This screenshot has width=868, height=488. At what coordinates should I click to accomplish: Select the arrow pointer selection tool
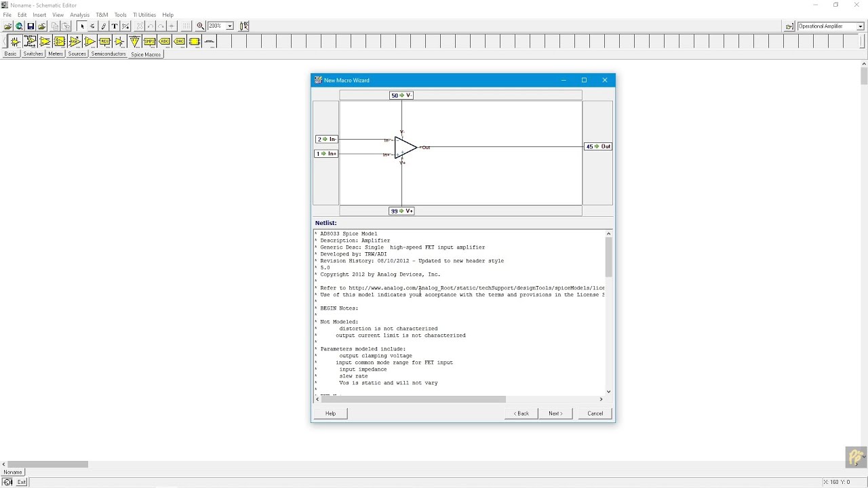click(x=82, y=26)
